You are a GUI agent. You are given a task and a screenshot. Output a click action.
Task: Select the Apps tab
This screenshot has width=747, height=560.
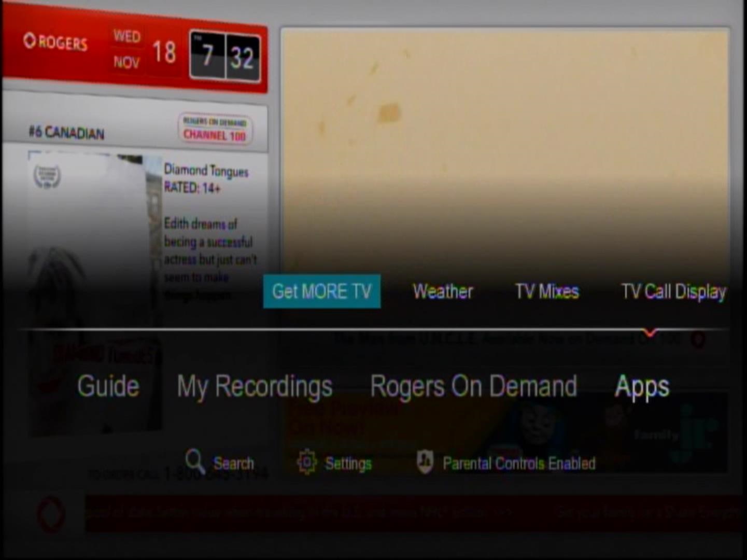(x=642, y=386)
